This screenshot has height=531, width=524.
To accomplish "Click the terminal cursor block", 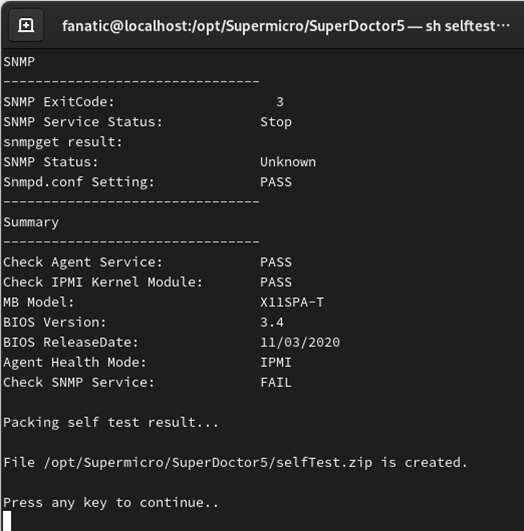I will (7, 521).
